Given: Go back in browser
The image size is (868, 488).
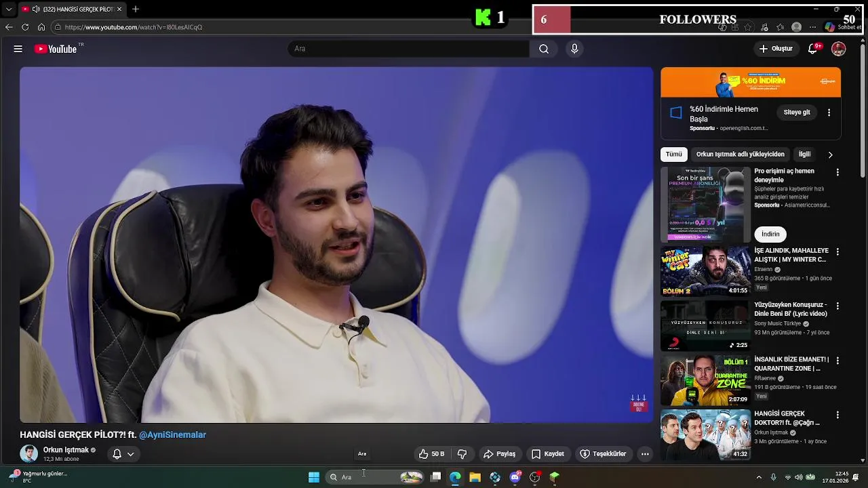Looking at the screenshot, I should point(9,27).
